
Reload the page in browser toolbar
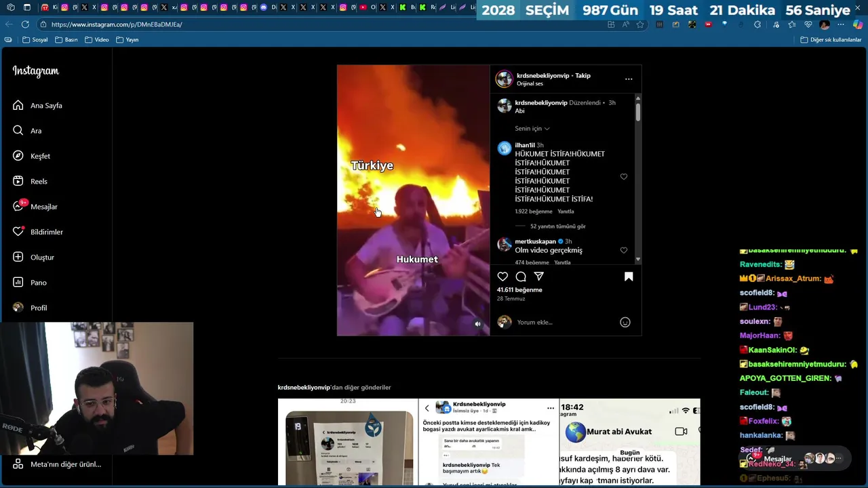pos(25,24)
